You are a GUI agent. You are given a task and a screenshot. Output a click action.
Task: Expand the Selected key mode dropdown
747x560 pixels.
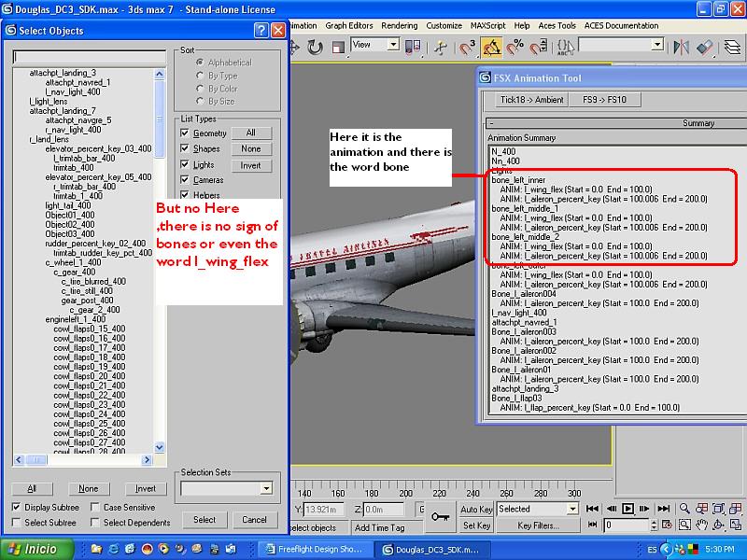point(571,509)
